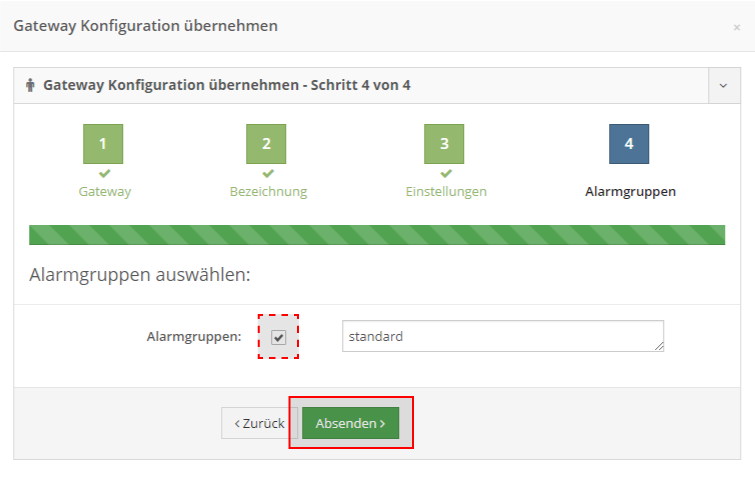Go to step 3 Einstellungen
The width and height of the screenshot is (755, 499).
pos(444,144)
